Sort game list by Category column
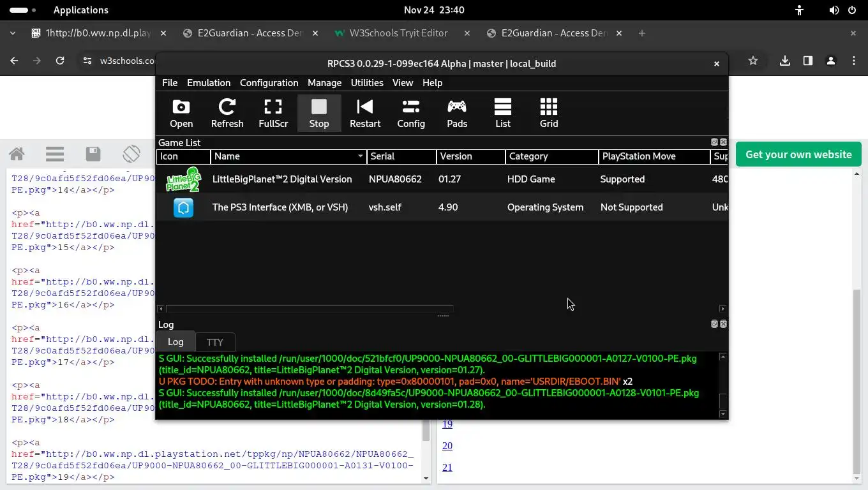Screen dimensions: 868x490 (552, 156)
